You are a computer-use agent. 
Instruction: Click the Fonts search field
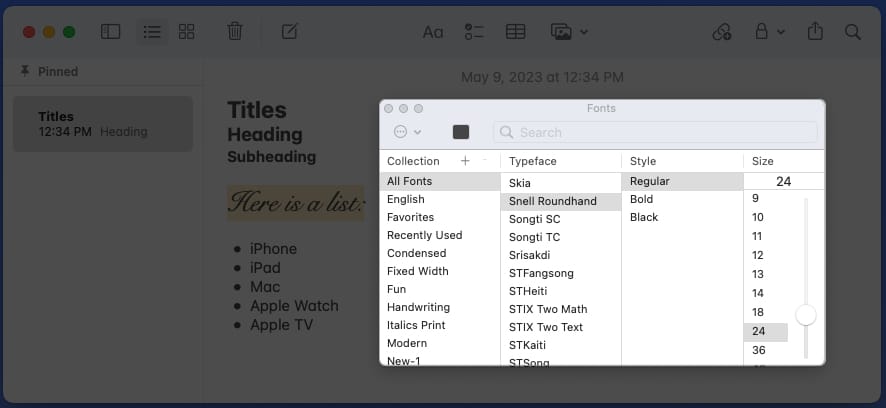click(x=655, y=132)
